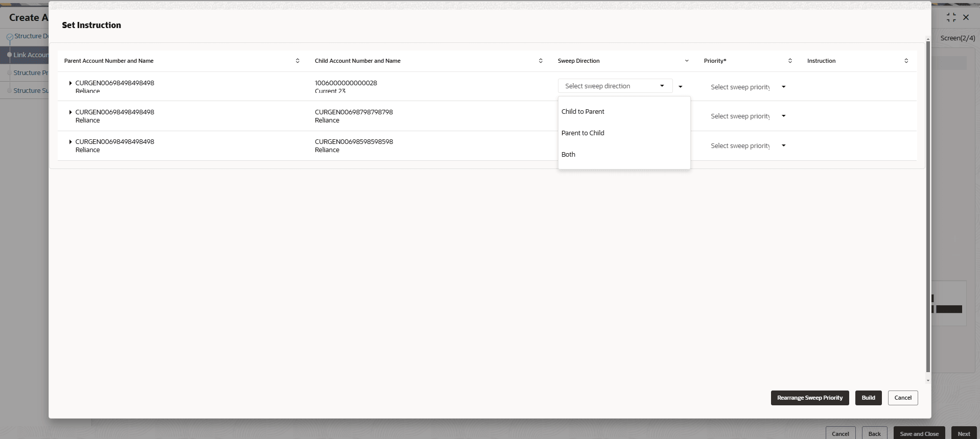The height and width of the screenshot is (439, 980).
Task: Sort by Parent Account Number column icon
Action: 297,61
